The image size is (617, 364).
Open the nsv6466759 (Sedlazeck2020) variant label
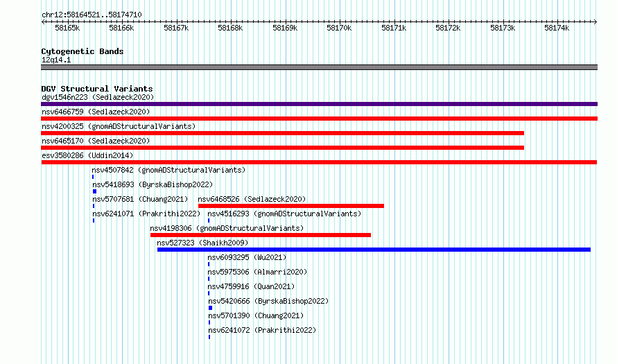[96, 112]
